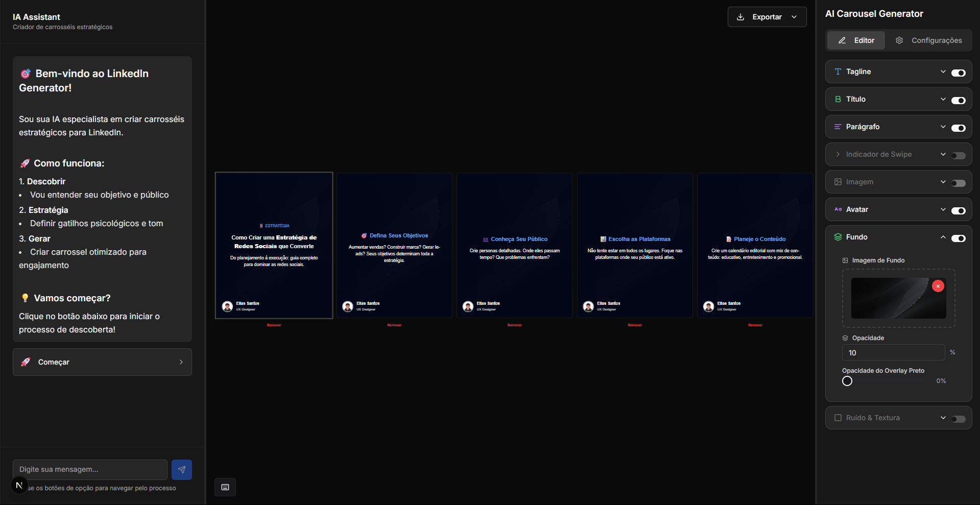Screen dimensions: 980x505
Task: Enable the Indicador de Swipe toggle
Action: (x=958, y=156)
